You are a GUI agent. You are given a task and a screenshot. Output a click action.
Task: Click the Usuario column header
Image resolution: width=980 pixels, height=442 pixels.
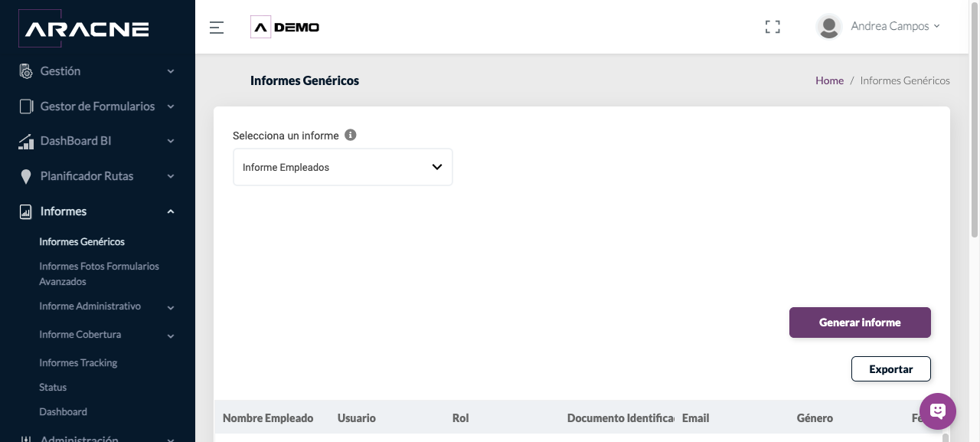click(357, 418)
